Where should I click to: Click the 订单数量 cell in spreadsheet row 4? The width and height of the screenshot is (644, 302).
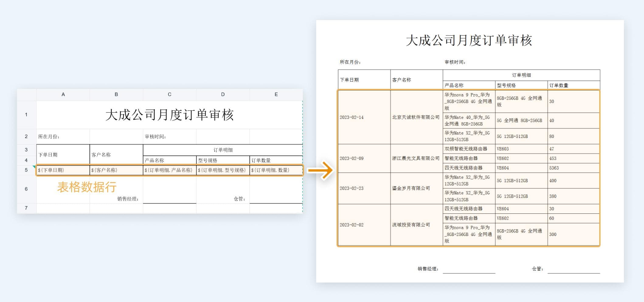tap(276, 160)
